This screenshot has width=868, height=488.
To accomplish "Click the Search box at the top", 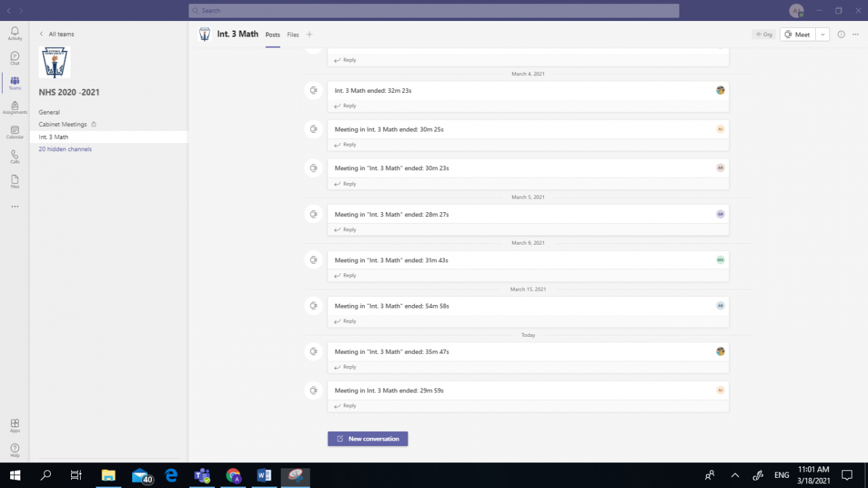I will point(434,11).
